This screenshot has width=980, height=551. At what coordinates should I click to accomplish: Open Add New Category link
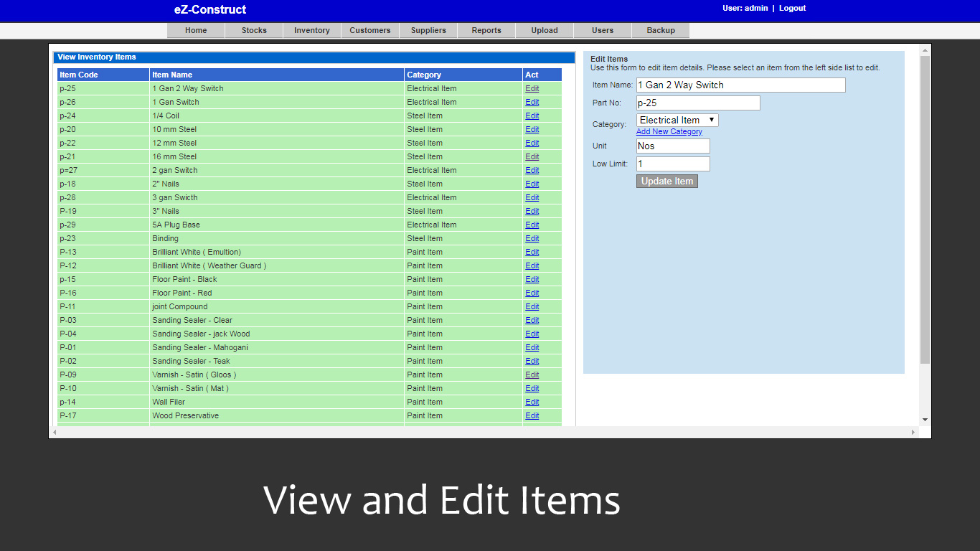(669, 131)
